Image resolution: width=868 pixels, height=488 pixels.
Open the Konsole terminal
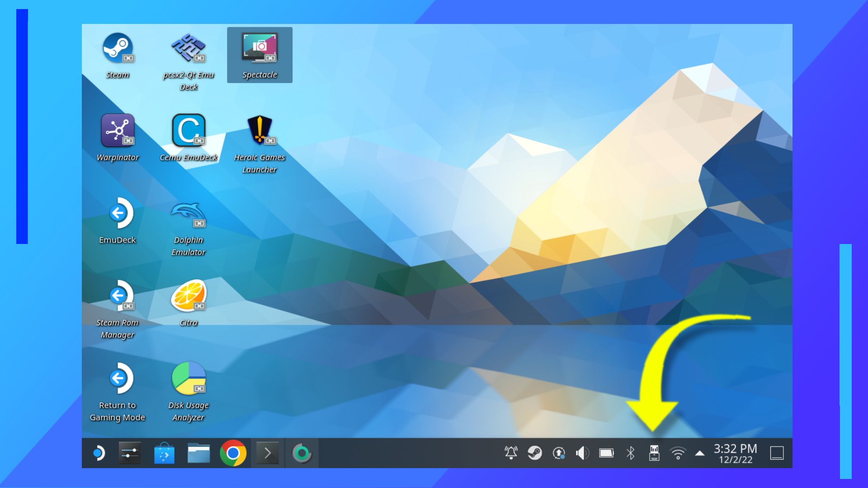(268, 454)
